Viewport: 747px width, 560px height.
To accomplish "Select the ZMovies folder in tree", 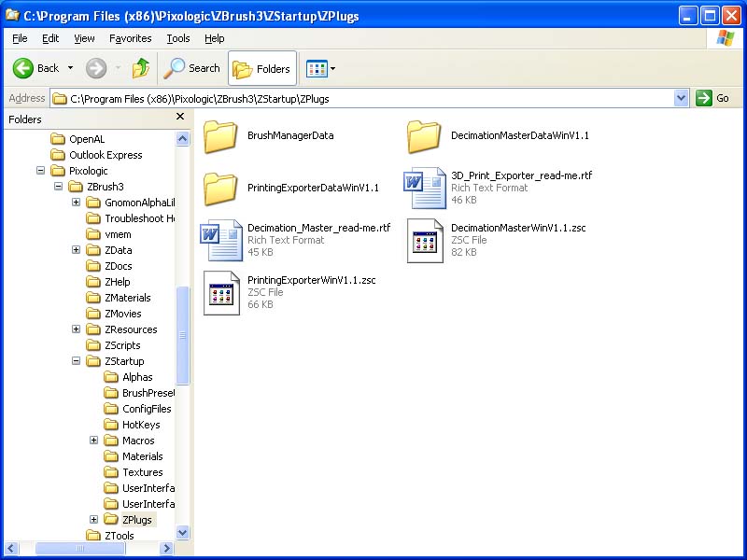I will (x=114, y=314).
